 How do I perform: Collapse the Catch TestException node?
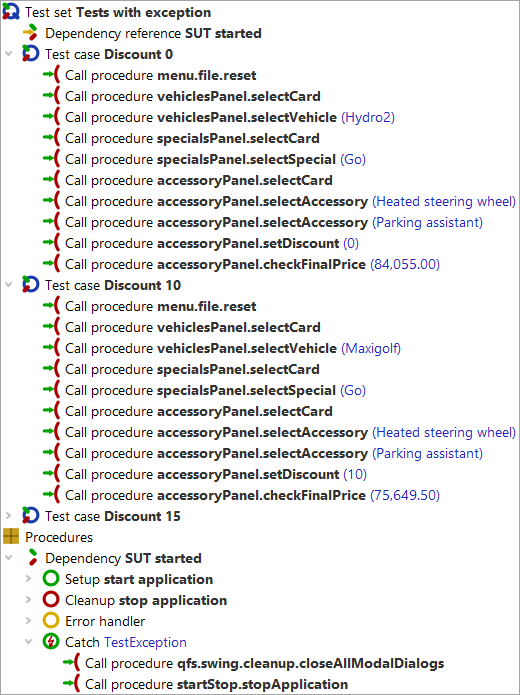pyautogui.click(x=29, y=641)
